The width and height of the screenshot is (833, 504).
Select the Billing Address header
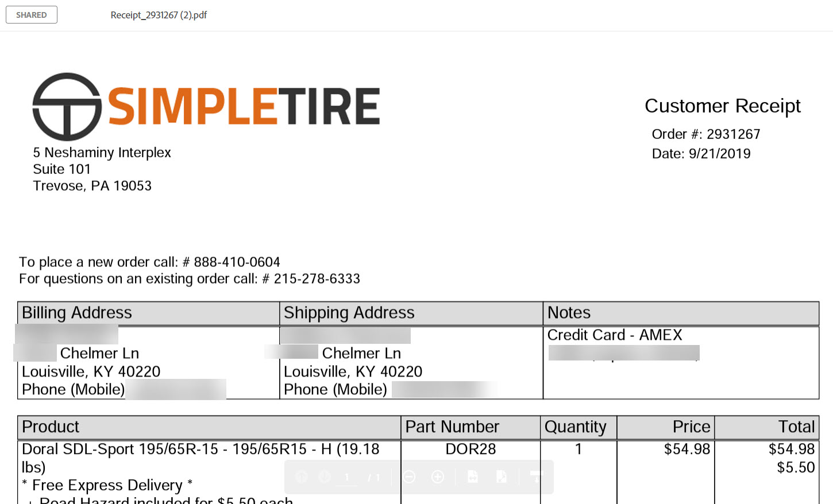pyautogui.click(x=77, y=313)
